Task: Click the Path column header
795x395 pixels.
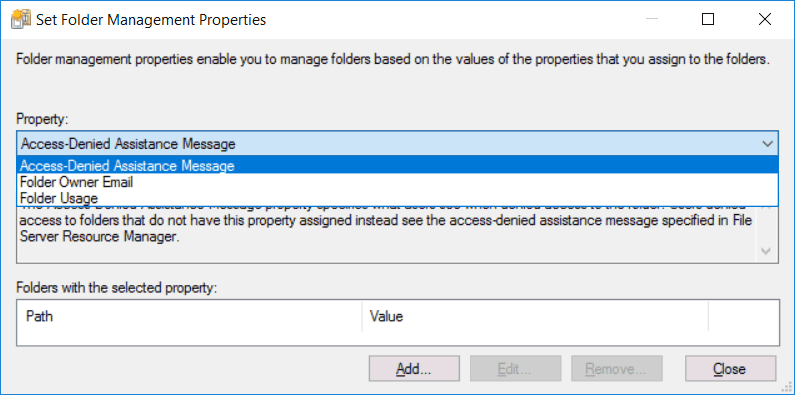Action: 190,317
